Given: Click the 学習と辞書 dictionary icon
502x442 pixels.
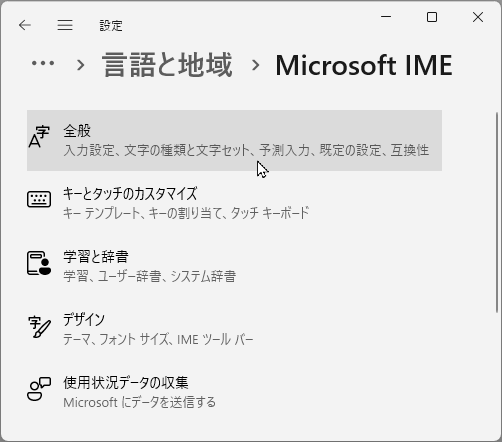Looking at the screenshot, I should [39, 263].
